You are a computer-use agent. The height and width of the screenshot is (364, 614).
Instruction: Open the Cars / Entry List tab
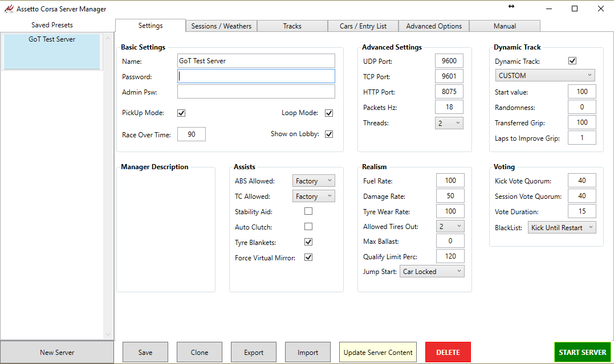tap(363, 26)
